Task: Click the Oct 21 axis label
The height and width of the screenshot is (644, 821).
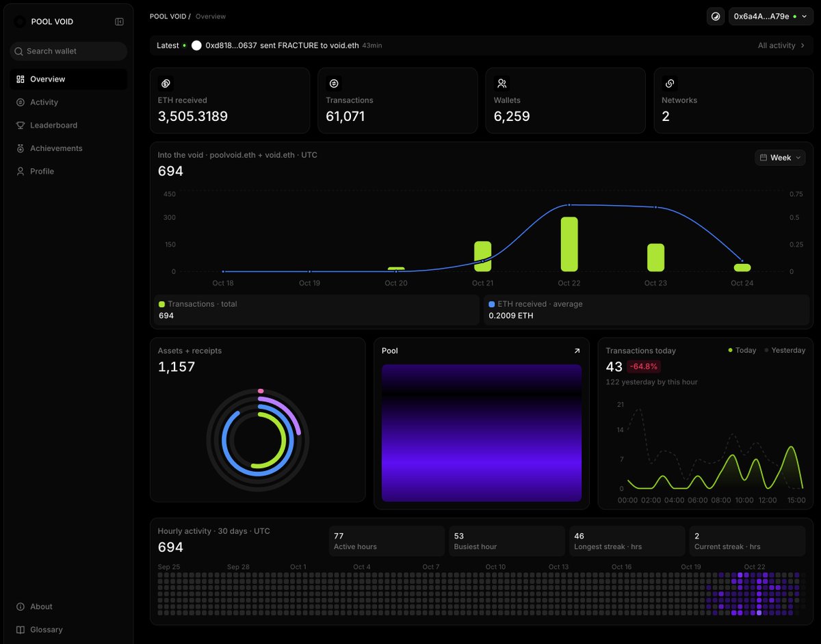Action: pyautogui.click(x=482, y=283)
